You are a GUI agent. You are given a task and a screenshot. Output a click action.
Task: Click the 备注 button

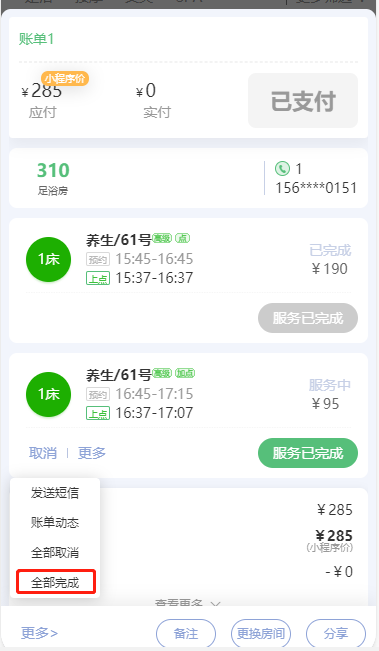(186, 634)
